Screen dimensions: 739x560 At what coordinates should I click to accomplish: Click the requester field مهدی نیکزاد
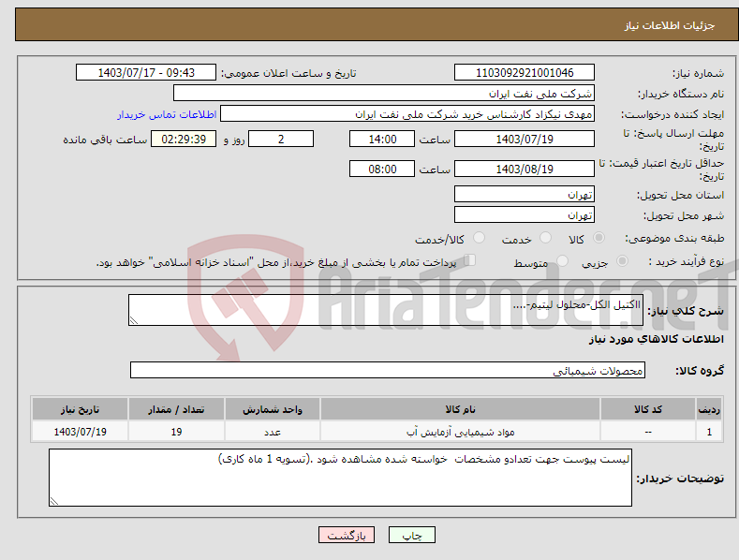coord(407,114)
